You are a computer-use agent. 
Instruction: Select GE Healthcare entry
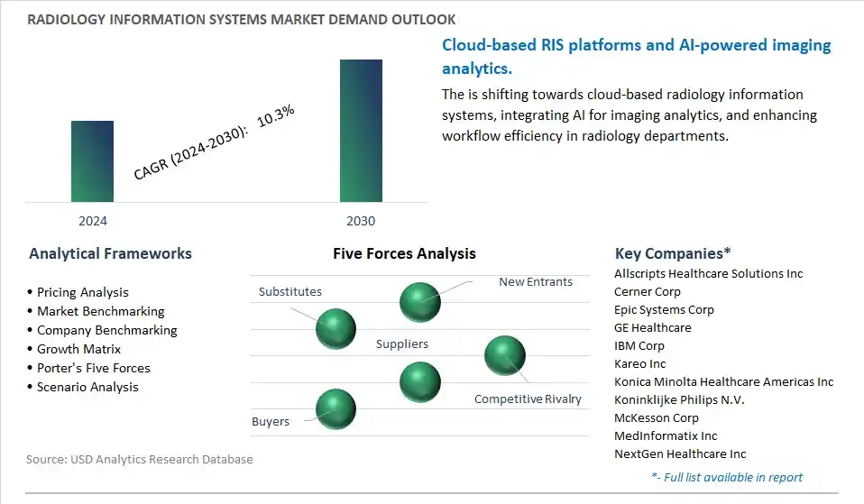pyautogui.click(x=652, y=328)
